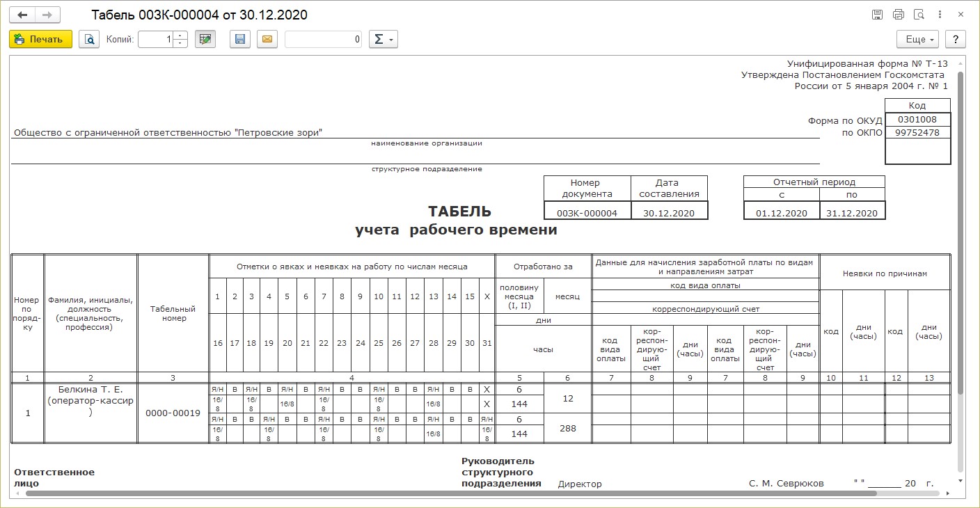Go back with the left arrow button
Screen dimensions: 980x508
pos(22,15)
